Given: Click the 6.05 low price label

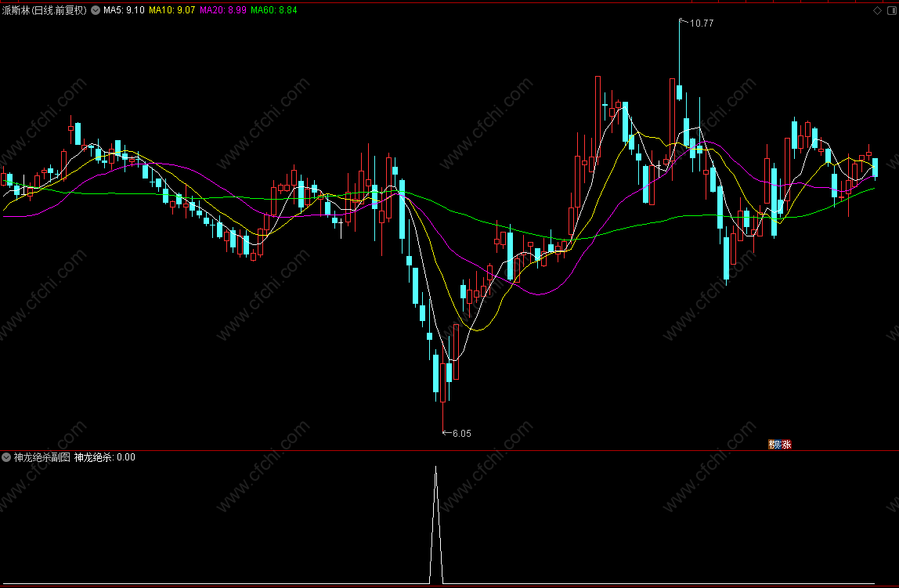Looking at the screenshot, I should point(461,434).
